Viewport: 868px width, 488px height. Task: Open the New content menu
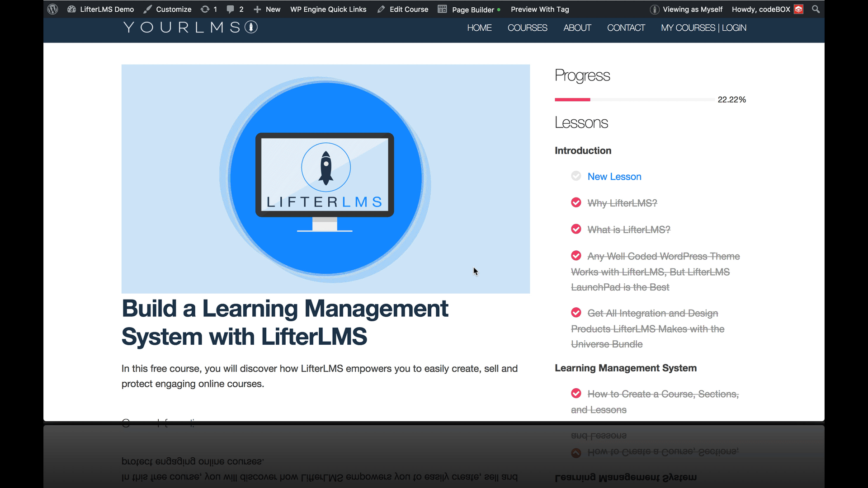coord(273,9)
